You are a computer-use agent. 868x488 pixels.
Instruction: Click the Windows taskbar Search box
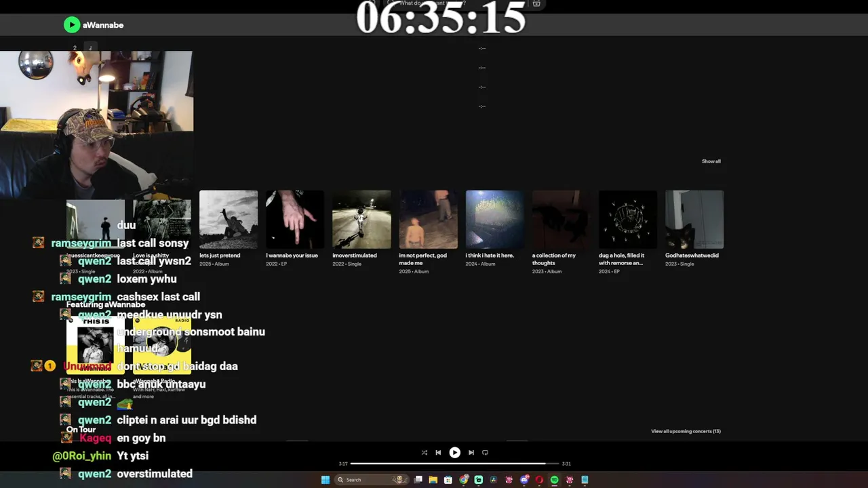pos(372,480)
